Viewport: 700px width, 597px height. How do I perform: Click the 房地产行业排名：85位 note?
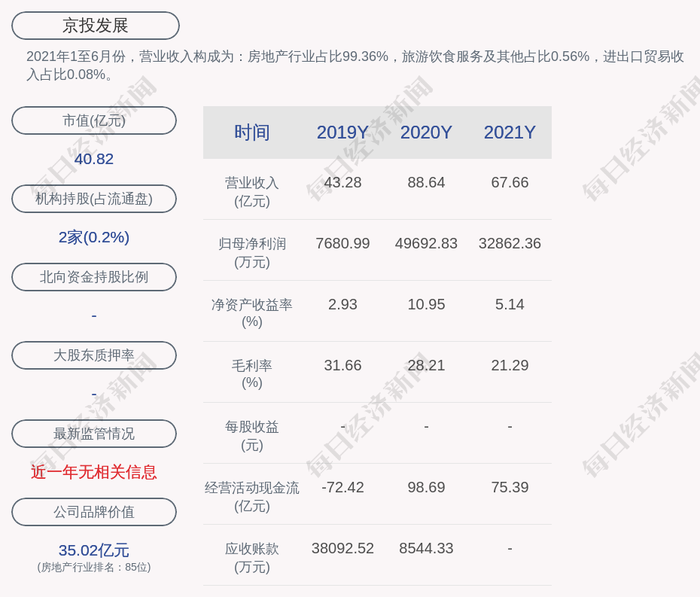coord(94,567)
